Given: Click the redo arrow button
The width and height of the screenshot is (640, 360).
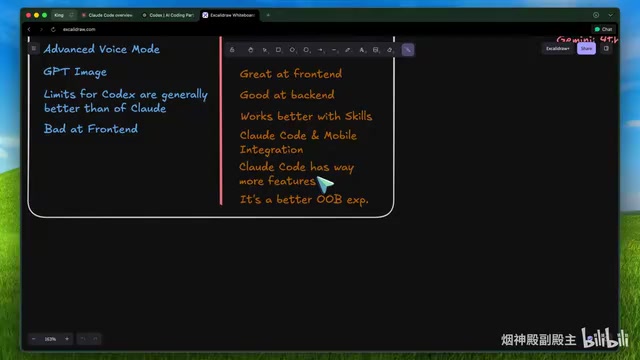Looking at the screenshot, I should [x=95, y=339].
